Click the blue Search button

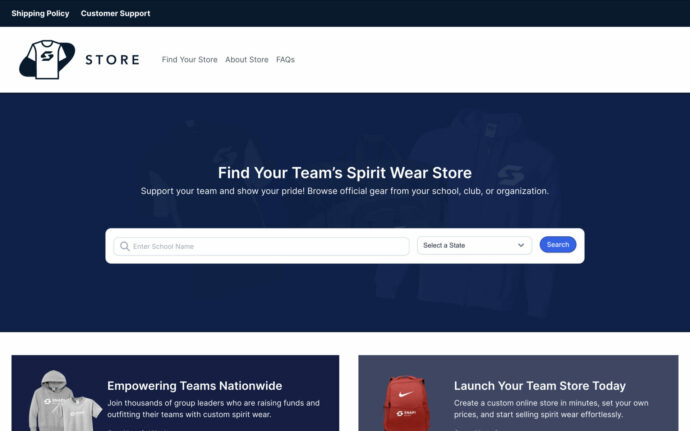[x=558, y=244]
